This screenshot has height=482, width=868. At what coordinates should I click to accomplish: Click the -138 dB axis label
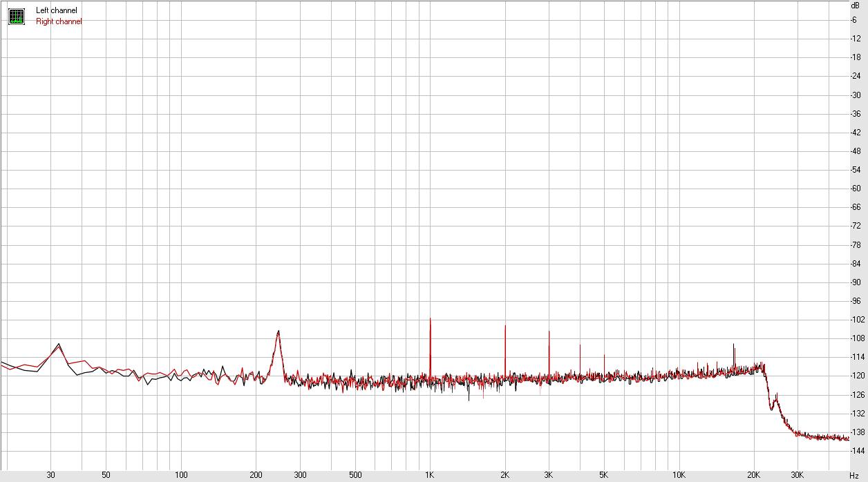click(x=856, y=432)
